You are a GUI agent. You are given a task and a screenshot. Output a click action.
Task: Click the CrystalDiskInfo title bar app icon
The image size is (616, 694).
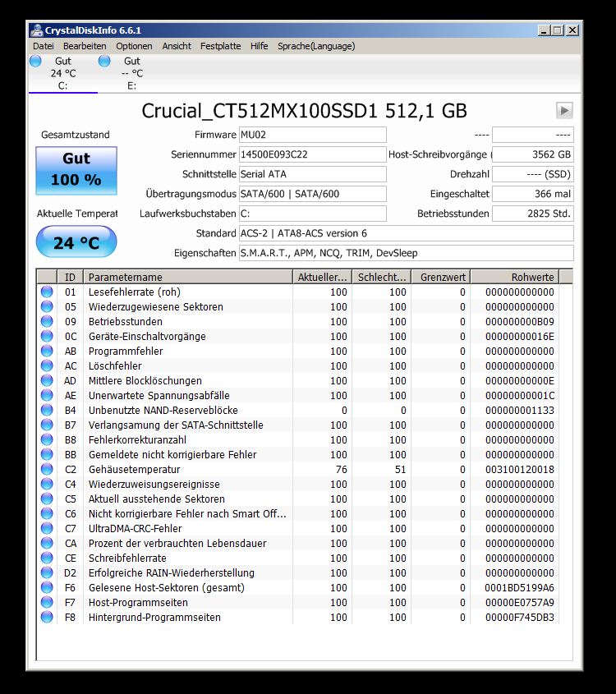37,30
